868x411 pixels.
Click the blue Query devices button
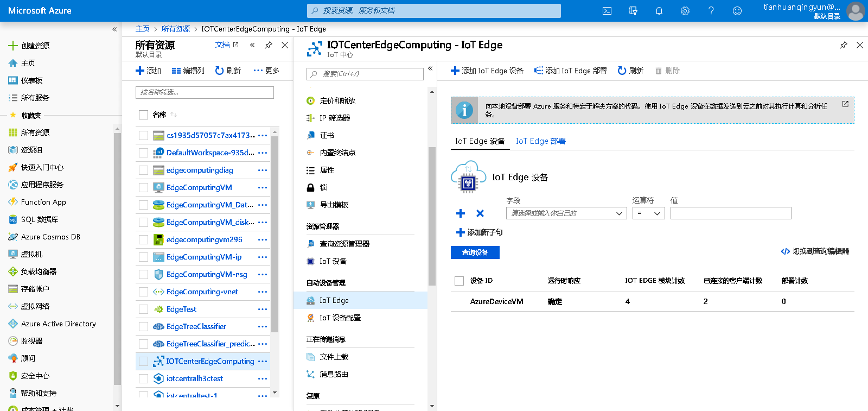coord(475,252)
